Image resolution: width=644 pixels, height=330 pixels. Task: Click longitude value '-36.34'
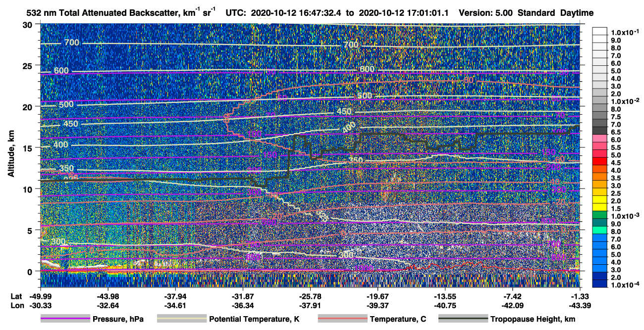[242, 305]
